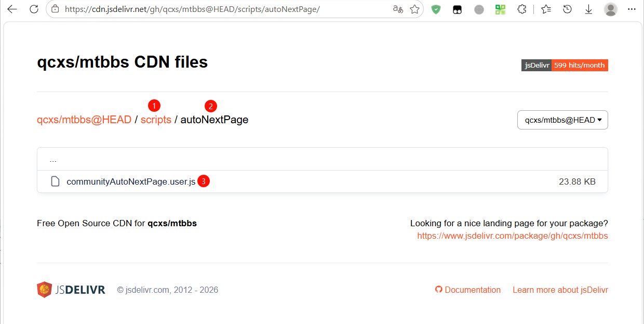Image resolution: width=644 pixels, height=324 pixels.
Task: Open the Extensions puzzle piece menu
Action: 522,9
